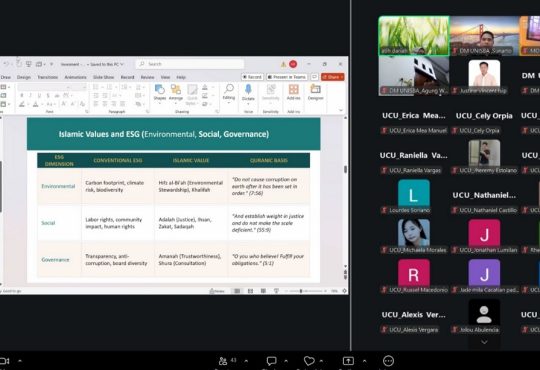Click the warning triangle icon in title bar
The image size is (540, 370).
[x=283, y=64]
